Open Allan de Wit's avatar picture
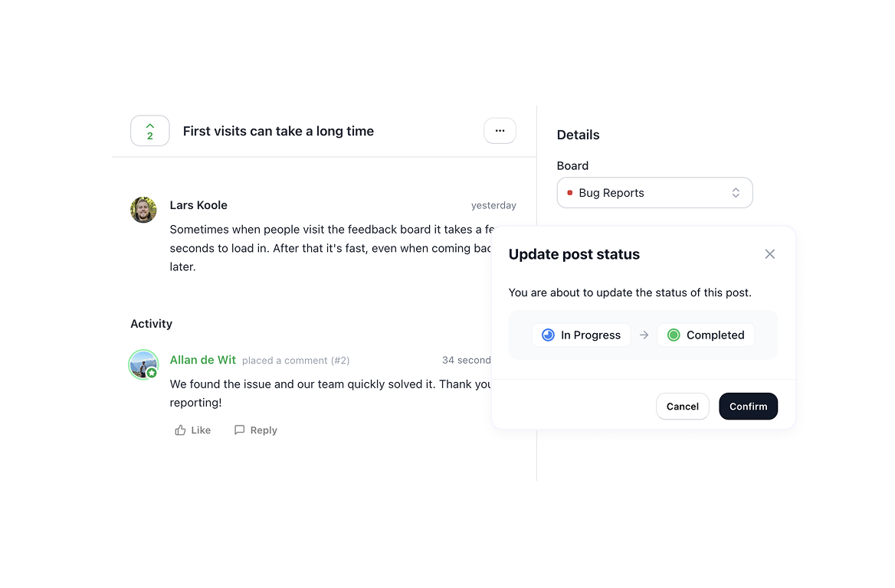This screenshot has width=895, height=588. tap(143, 364)
